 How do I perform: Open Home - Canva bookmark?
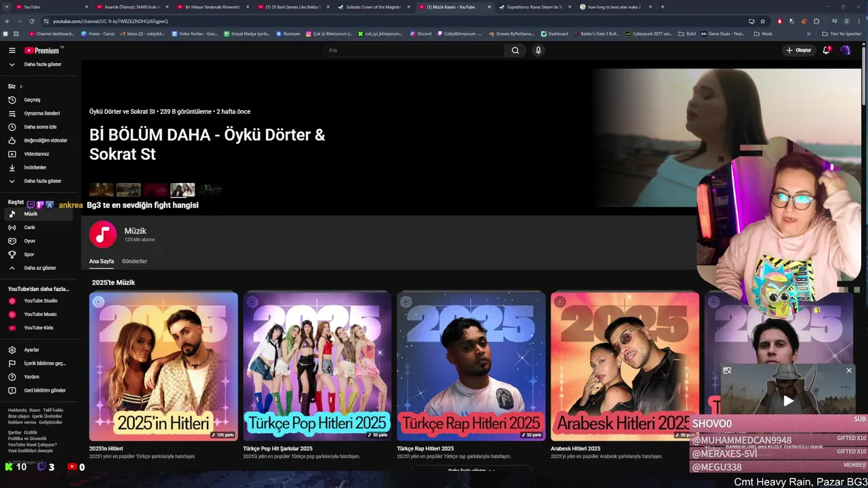tap(98, 33)
